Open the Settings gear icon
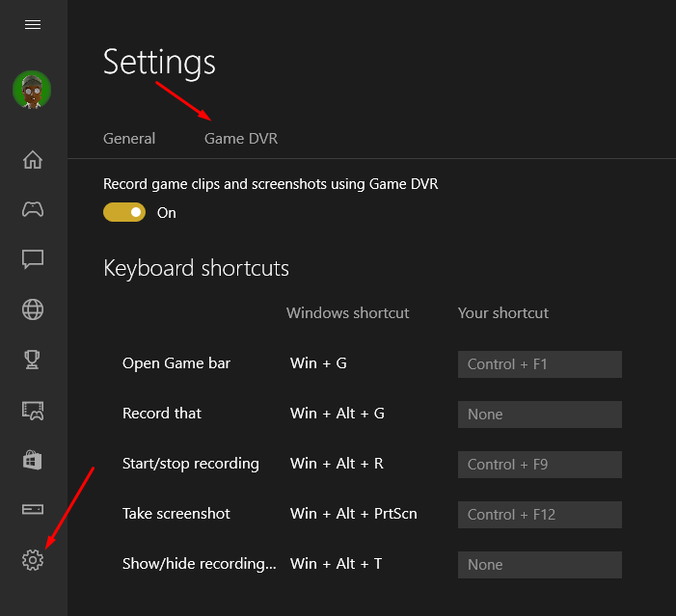The image size is (676, 616). [33, 560]
